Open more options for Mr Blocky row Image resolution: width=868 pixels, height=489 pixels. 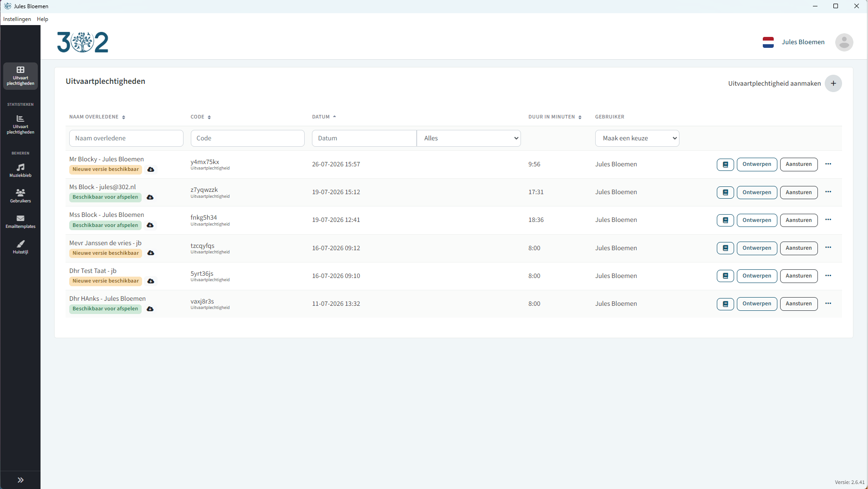828,164
